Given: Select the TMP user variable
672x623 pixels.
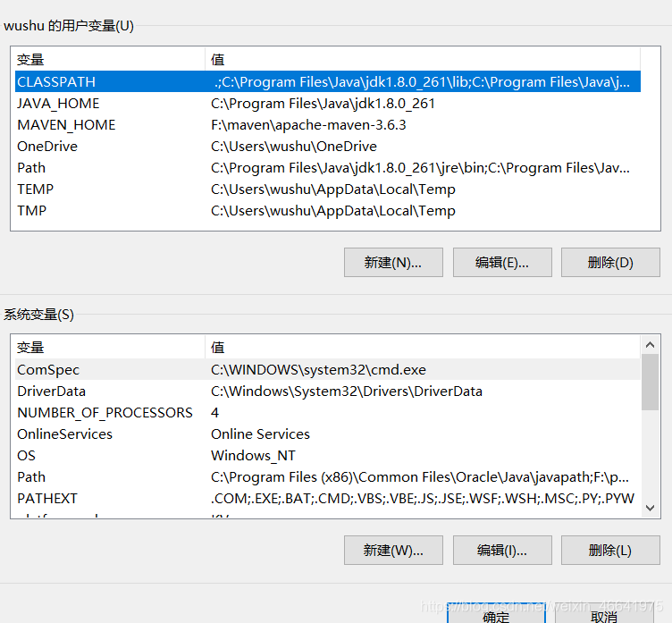Looking at the screenshot, I should click(328, 211).
